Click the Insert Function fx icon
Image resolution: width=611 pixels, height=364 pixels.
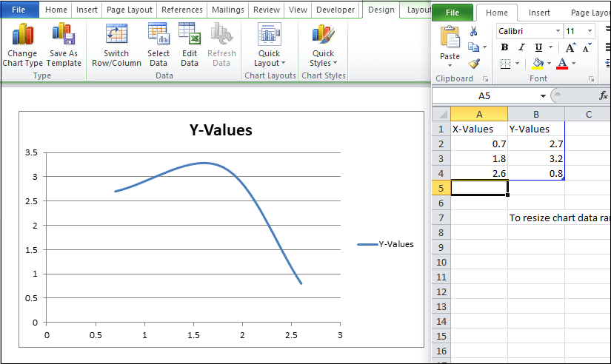point(603,95)
